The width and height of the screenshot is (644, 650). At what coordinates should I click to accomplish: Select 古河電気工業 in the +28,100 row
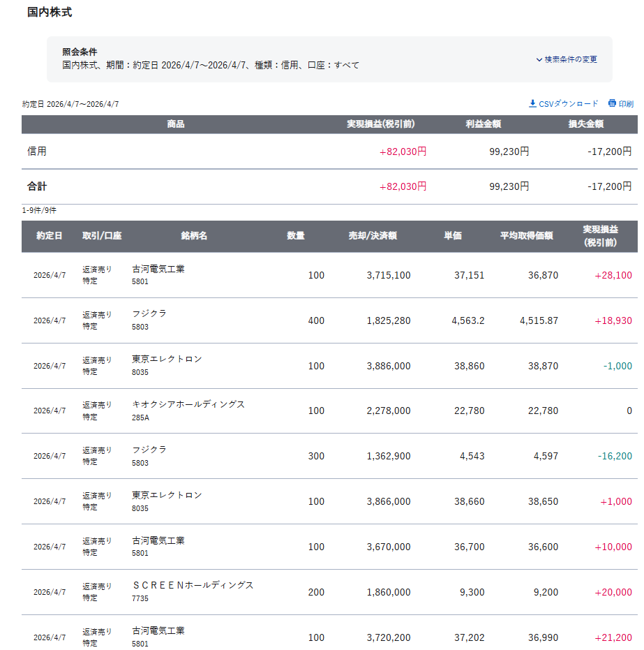[158, 269]
